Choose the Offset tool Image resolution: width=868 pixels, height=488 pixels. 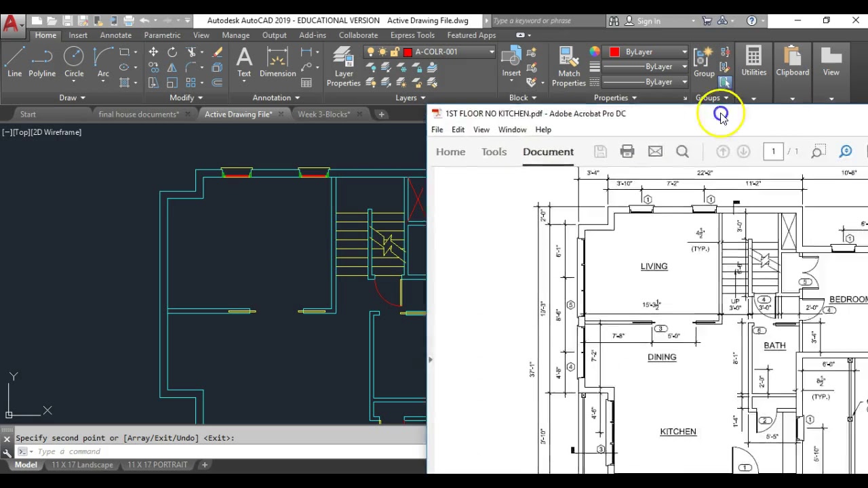(217, 83)
